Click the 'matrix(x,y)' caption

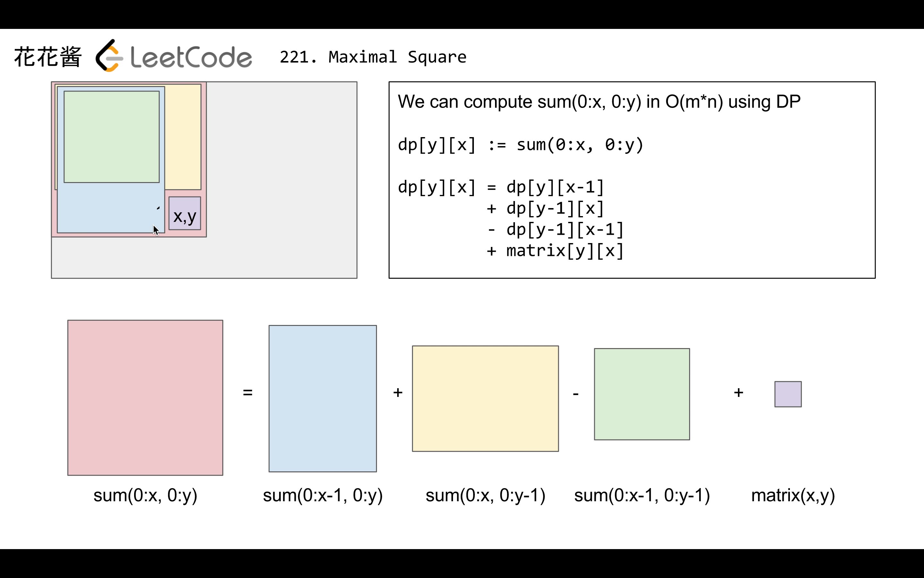pos(793,495)
